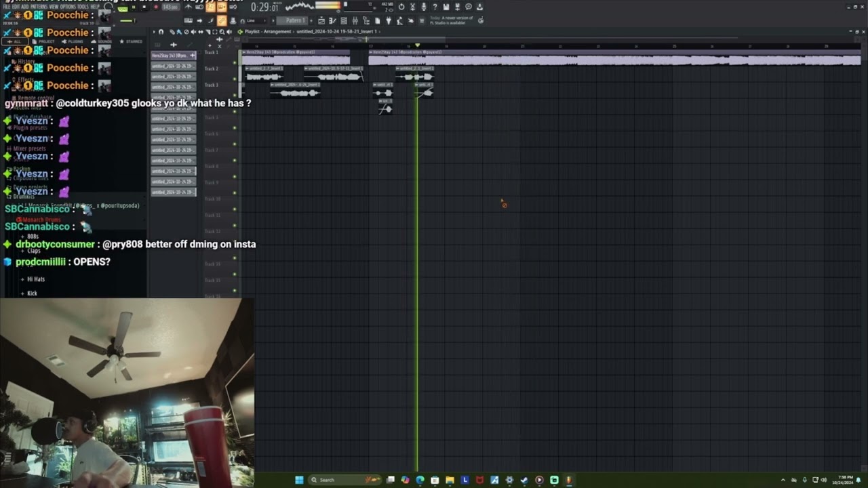Open Windows Start menu
Image resolution: width=868 pixels, height=488 pixels.
tap(299, 480)
